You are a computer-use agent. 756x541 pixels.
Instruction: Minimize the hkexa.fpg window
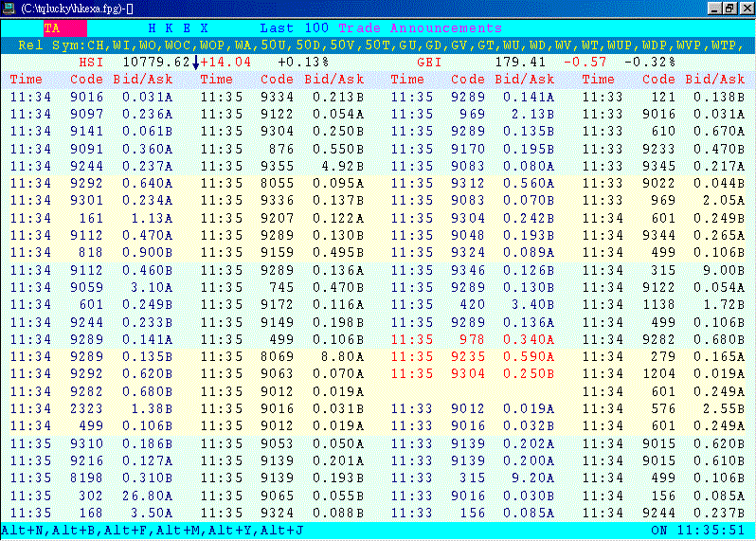coord(714,9)
